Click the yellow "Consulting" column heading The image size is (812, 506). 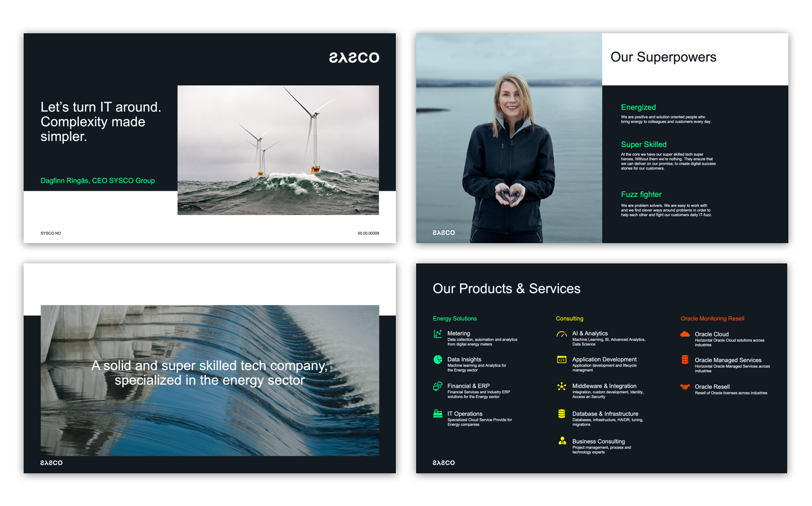[570, 319]
